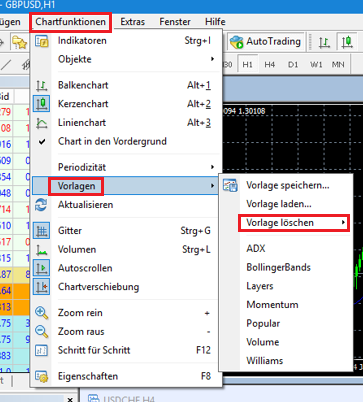The height and width of the screenshot is (402, 363).
Task: Select Kerzenchart candlestick icon in menu
Action: (42, 104)
